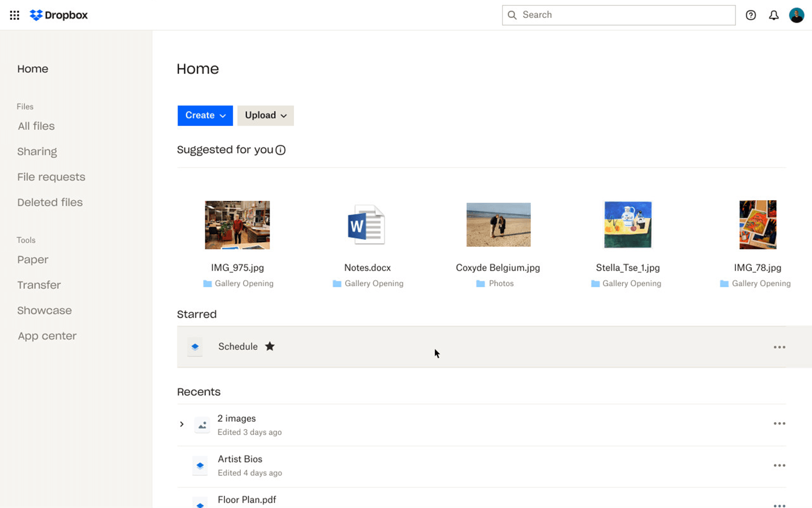The height and width of the screenshot is (508, 812).
Task: Open more options for 2 images
Action: 780,424
